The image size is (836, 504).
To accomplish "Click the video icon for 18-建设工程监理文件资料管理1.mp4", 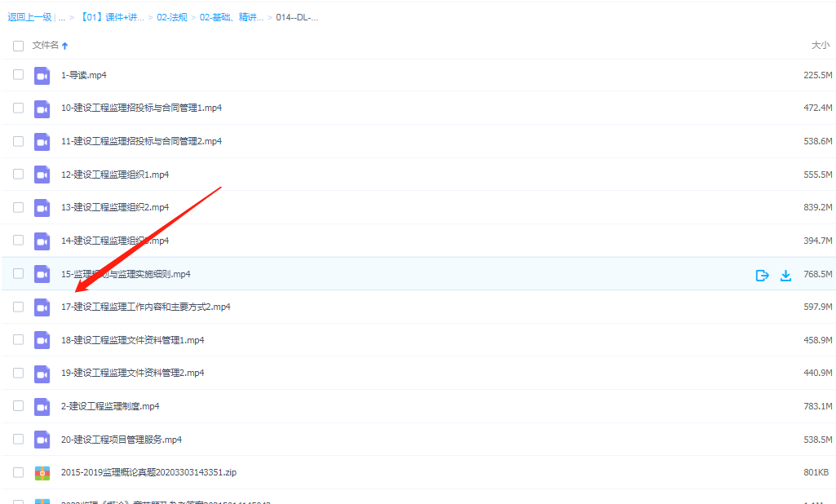I will 42,340.
